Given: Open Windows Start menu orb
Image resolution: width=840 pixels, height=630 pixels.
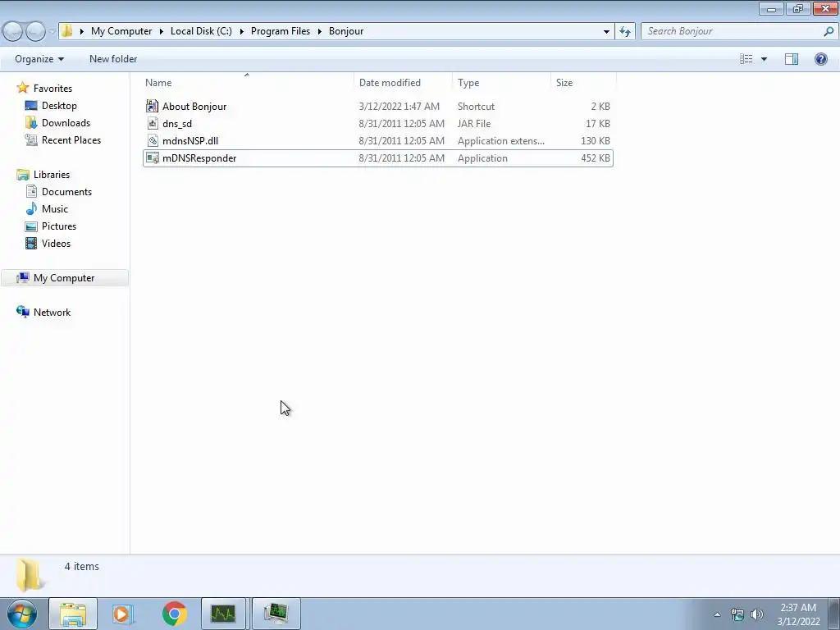Looking at the screenshot, I should tap(22, 614).
